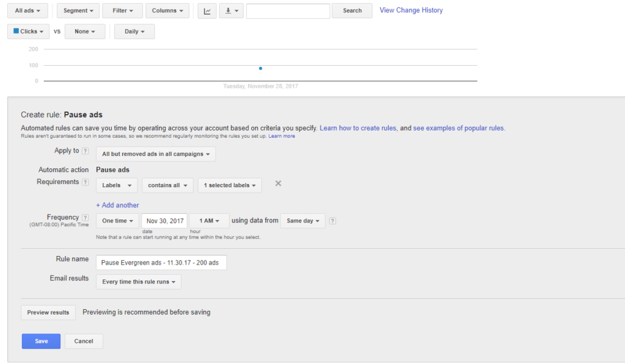Viewport: 625px width, 364px height.
Task: Open the download report icon menu
Action: (x=230, y=11)
